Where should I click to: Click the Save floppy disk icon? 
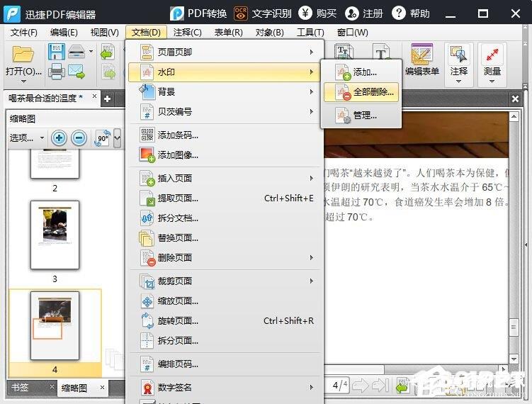[x=57, y=52]
